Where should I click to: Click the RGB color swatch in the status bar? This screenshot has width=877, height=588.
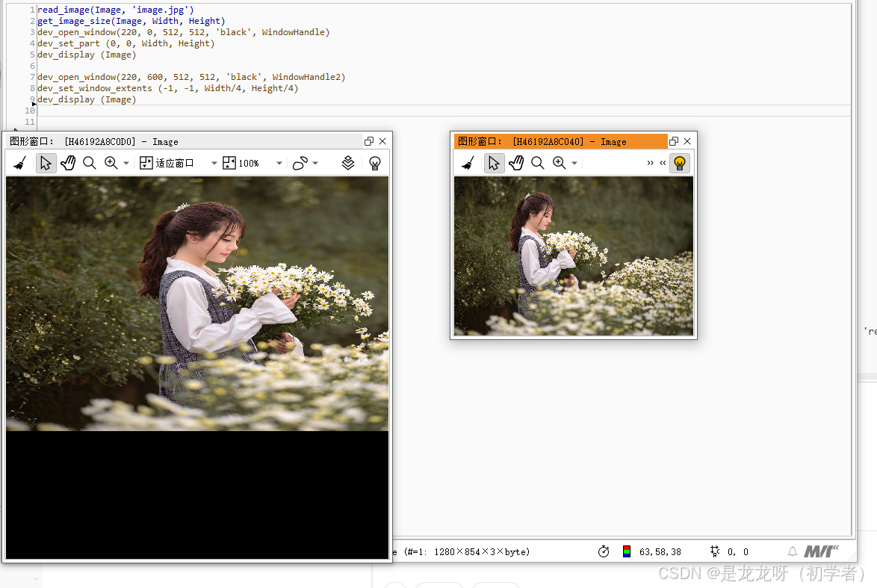tap(626, 551)
